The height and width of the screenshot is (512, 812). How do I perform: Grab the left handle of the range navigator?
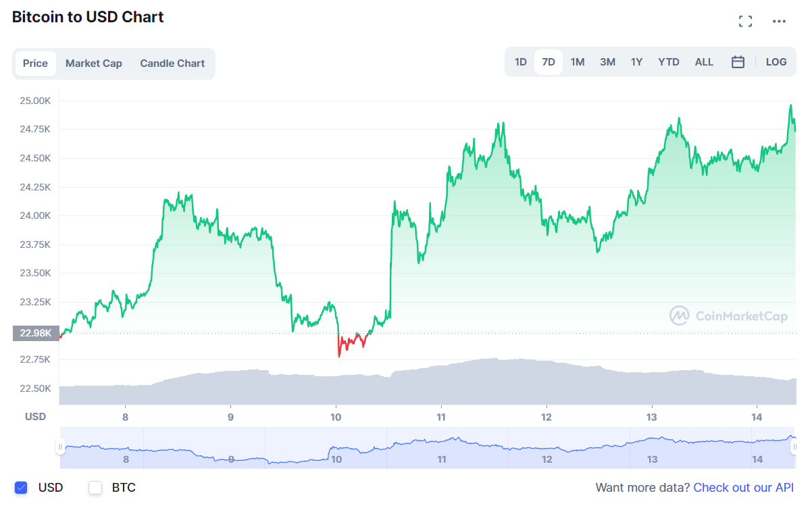tap(61, 446)
